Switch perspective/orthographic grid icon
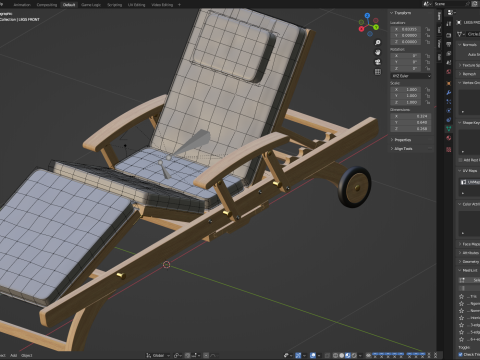 (378, 72)
